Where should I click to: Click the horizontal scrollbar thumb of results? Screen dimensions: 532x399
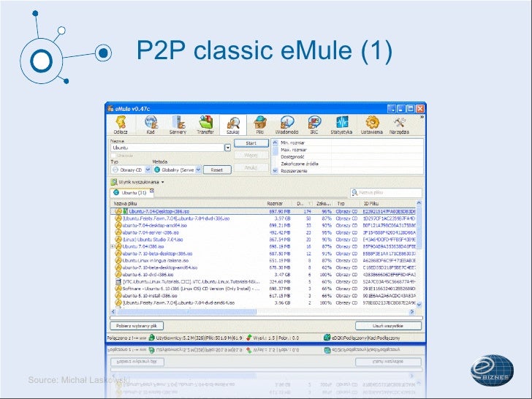click(186, 311)
